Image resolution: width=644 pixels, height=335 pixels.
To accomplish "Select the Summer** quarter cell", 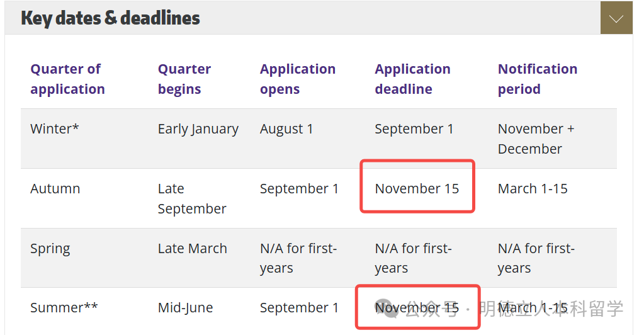I will click(x=64, y=308).
